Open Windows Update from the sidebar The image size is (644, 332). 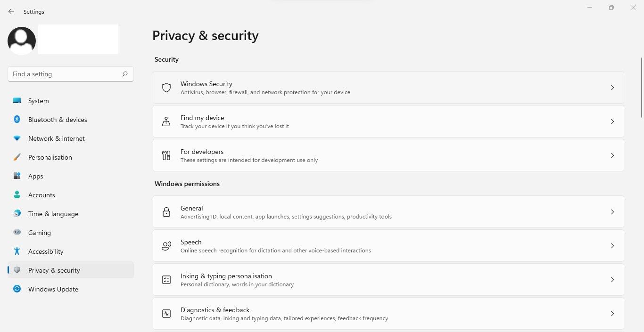coord(53,289)
